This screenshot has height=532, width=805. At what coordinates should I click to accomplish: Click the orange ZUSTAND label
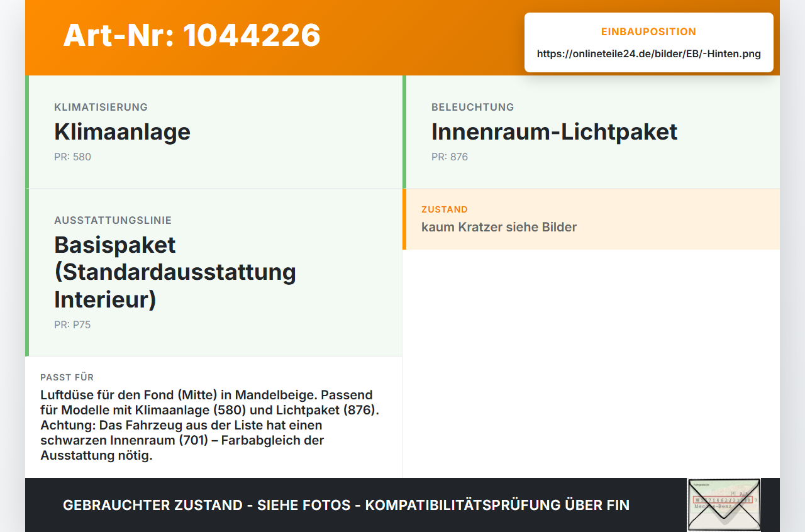(445, 209)
